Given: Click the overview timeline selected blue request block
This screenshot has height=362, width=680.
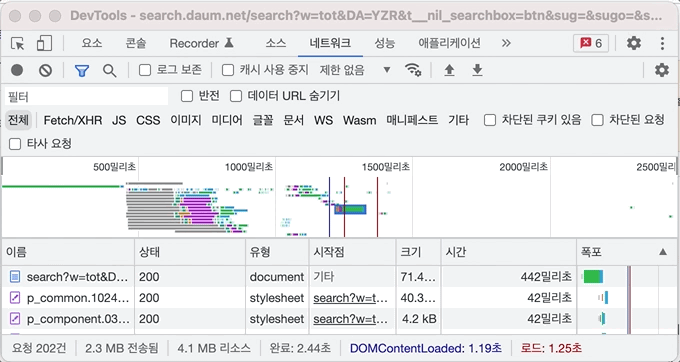Looking at the screenshot, I should [350, 209].
